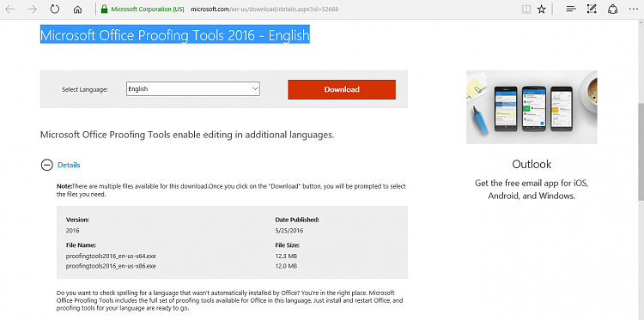
Task: Click the red Download button
Action: pos(342,89)
